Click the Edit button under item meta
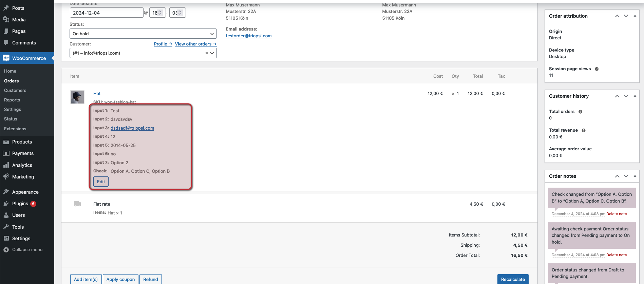Viewport: 644px width, 284px height. (x=101, y=182)
